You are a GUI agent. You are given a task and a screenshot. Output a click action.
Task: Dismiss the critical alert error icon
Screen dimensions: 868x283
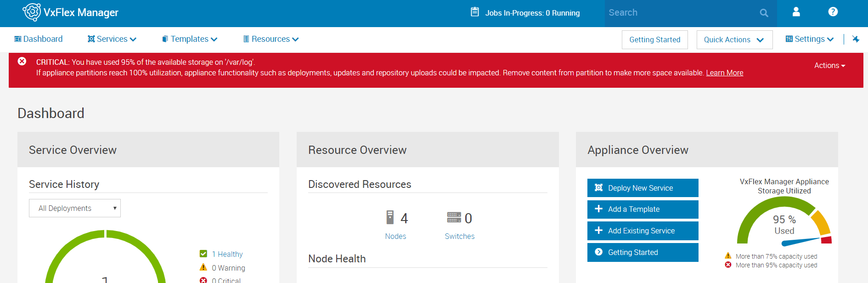[22, 61]
